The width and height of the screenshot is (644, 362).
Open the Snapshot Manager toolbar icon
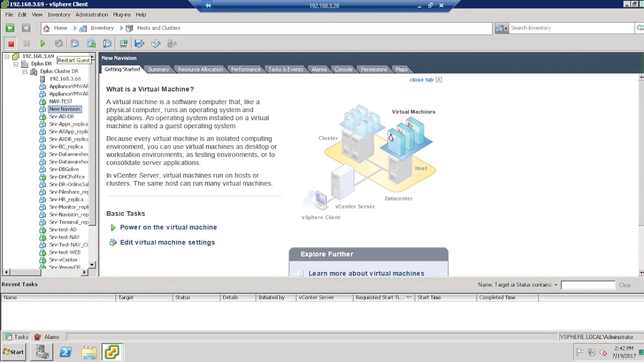pyautogui.click(x=107, y=44)
